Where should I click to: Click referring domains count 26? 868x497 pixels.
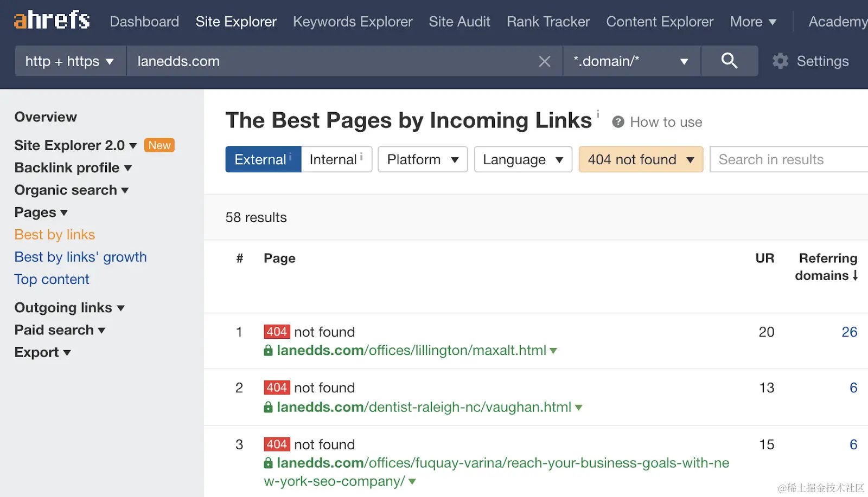tap(849, 332)
